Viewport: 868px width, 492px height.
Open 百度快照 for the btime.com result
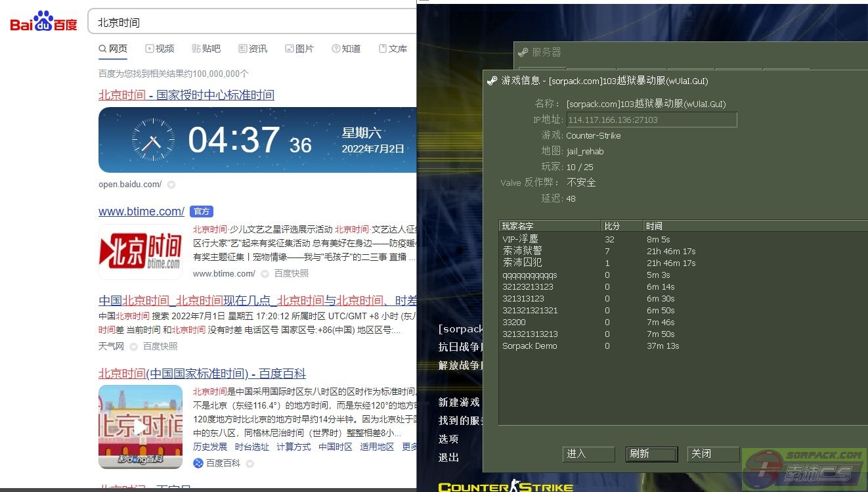(292, 273)
